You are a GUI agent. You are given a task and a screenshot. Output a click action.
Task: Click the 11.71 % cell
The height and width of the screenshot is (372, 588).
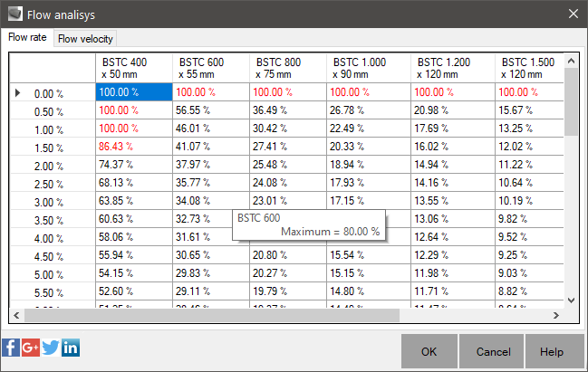[453, 291]
